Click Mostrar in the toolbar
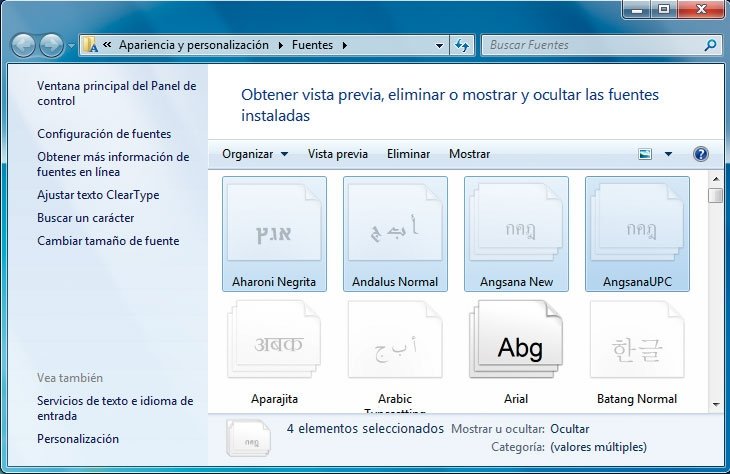This screenshot has width=730, height=474. coord(469,154)
